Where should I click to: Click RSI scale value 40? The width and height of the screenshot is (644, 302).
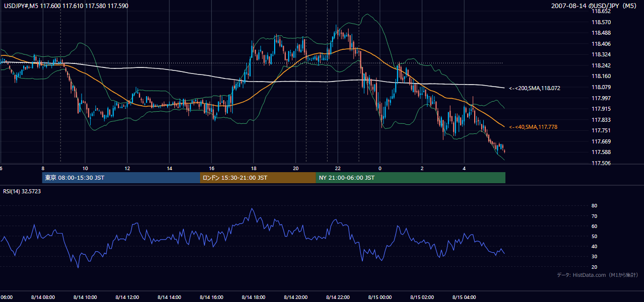click(x=594, y=247)
